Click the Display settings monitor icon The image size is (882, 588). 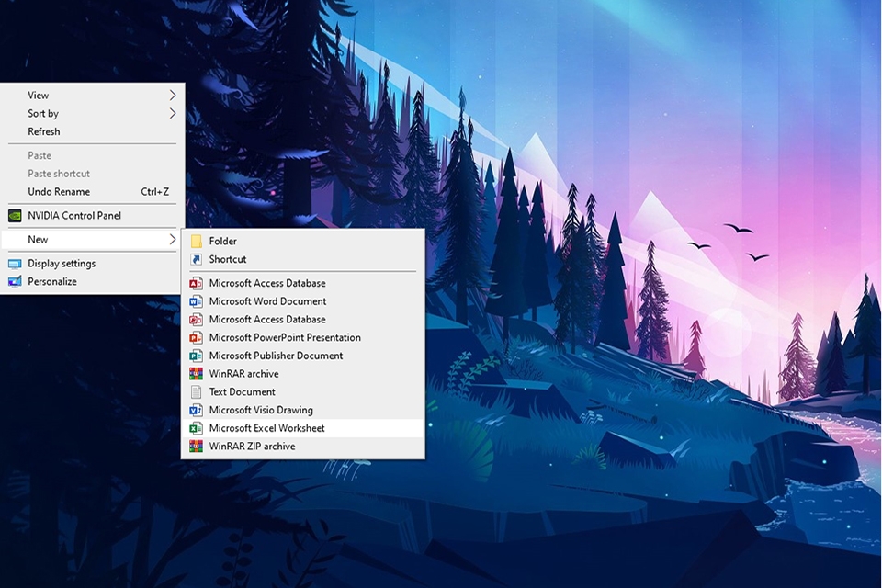click(15, 264)
